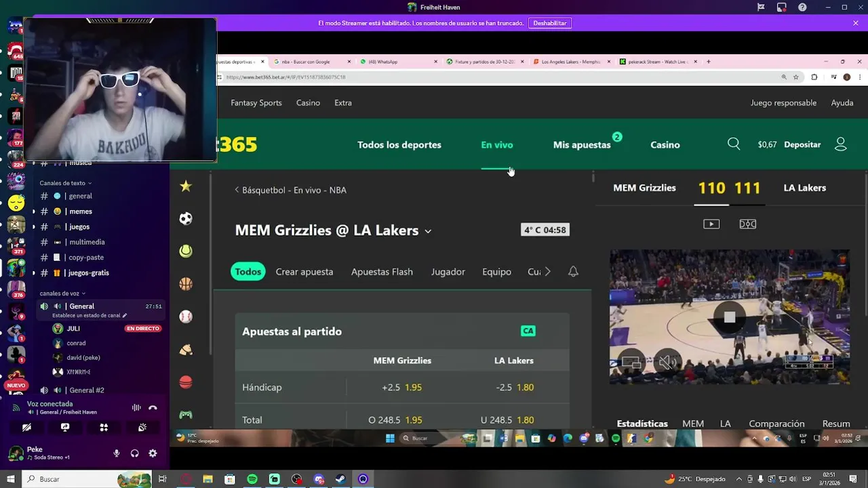Disconnect from Discord voice channel

[x=153, y=407]
